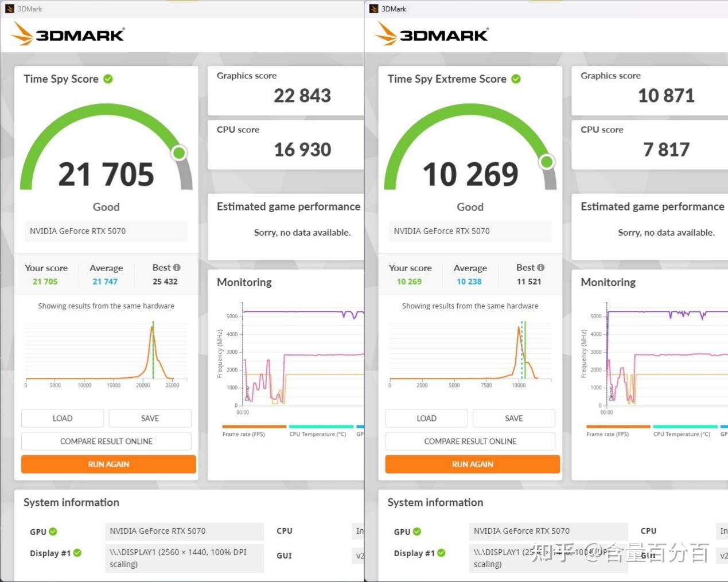Image resolution: width=728 pixels, height=582 pixels.
Task: Click RUN AGAIN in the Time Spy Extreme window
Action: click(x=473, y=464)
